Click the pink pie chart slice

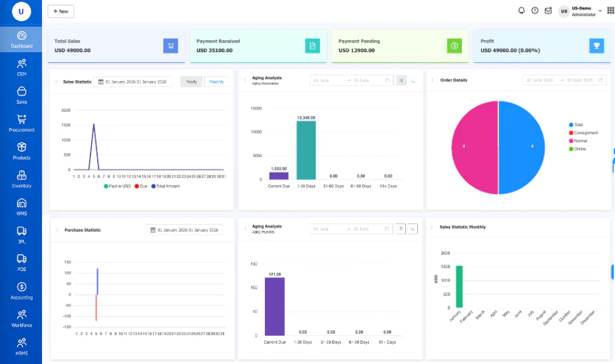[x=474, y=147]
